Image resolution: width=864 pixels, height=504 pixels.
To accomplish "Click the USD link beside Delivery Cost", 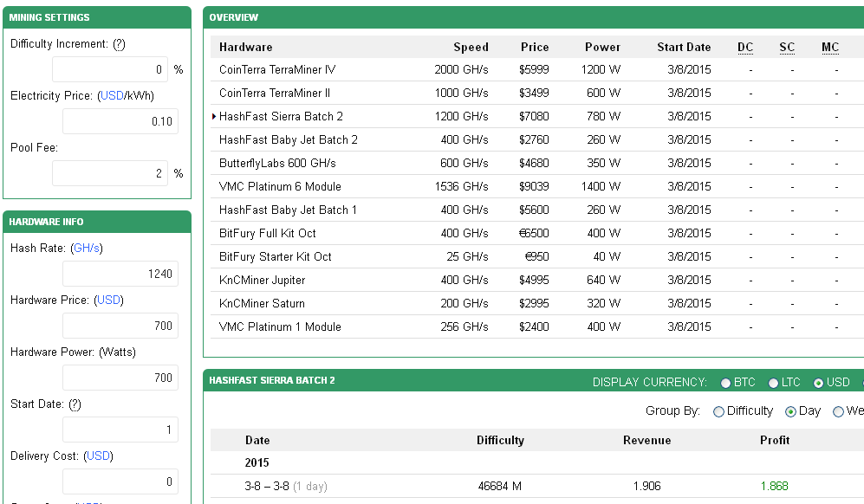I will [x=98, y=456].
